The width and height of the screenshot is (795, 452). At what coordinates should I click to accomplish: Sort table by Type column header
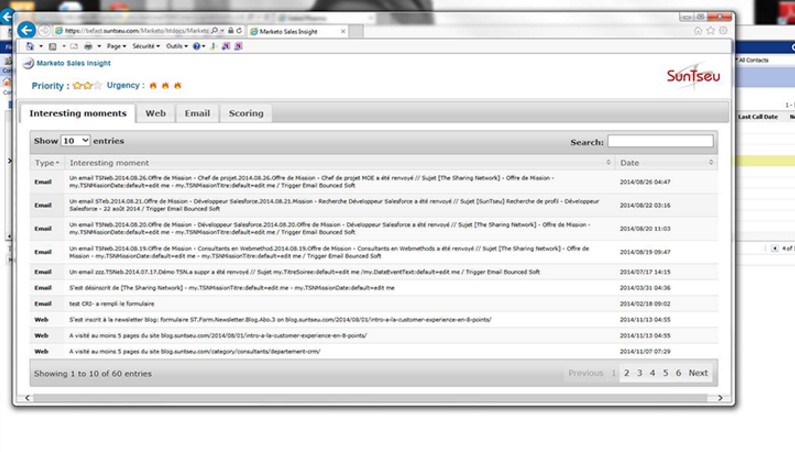click(x=47, y=163)
